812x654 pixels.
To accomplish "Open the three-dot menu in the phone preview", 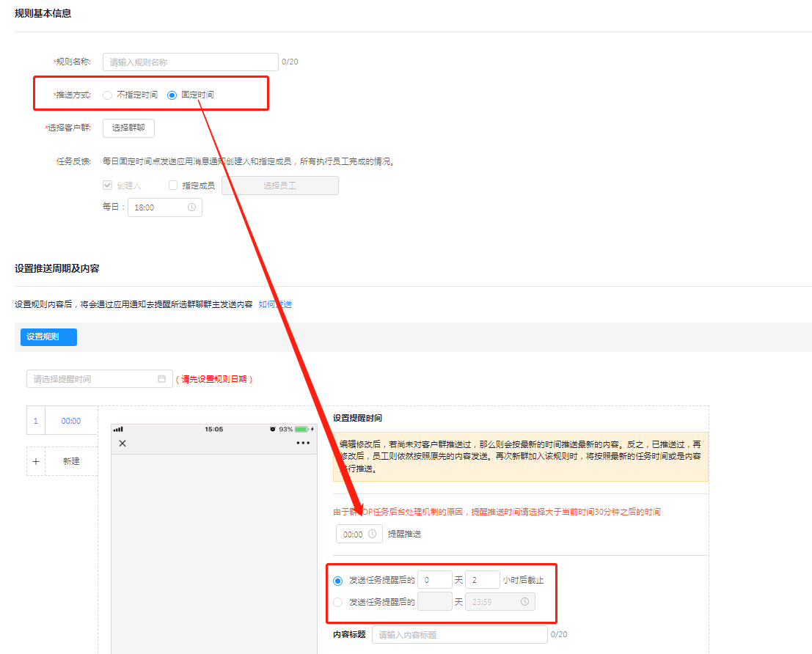I will tap(303, 444).
